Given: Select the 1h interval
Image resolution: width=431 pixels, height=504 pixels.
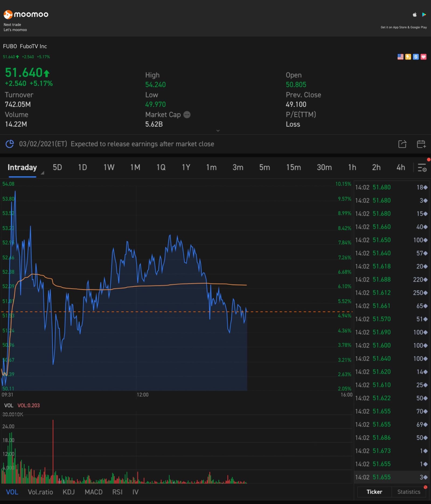Looking at the screenshot, I should point(352,167).
